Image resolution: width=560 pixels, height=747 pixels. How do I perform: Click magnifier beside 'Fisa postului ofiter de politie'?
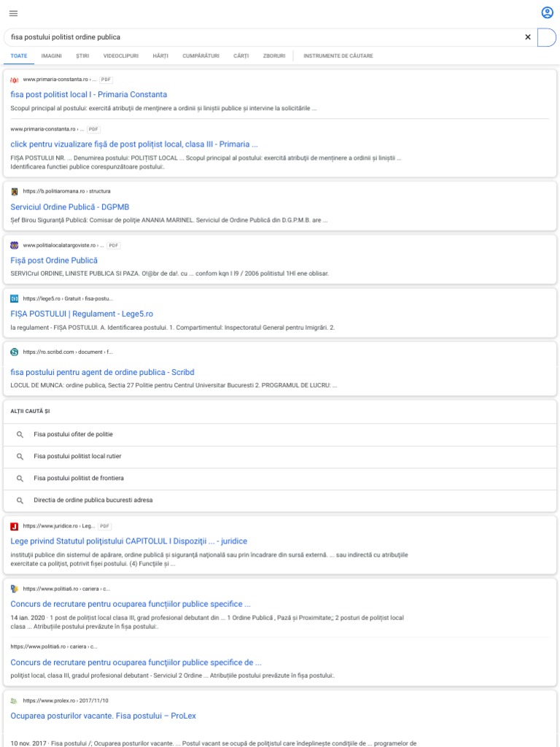click(x=20, y=435)
